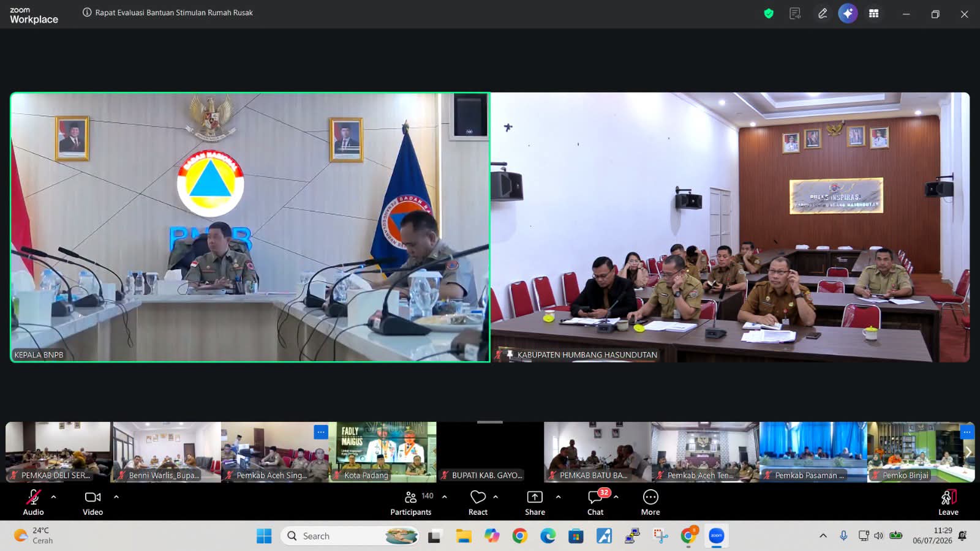Expand the arrow next to Chat

(x=616, y=497)
